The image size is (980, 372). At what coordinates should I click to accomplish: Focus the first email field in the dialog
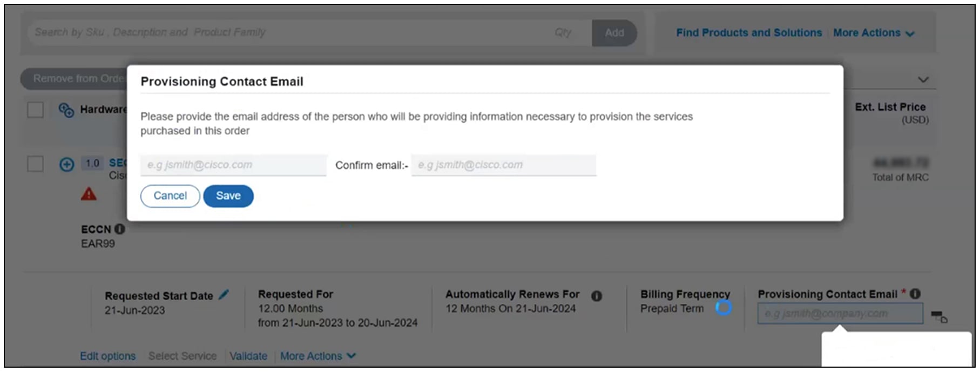click(233, 165)
